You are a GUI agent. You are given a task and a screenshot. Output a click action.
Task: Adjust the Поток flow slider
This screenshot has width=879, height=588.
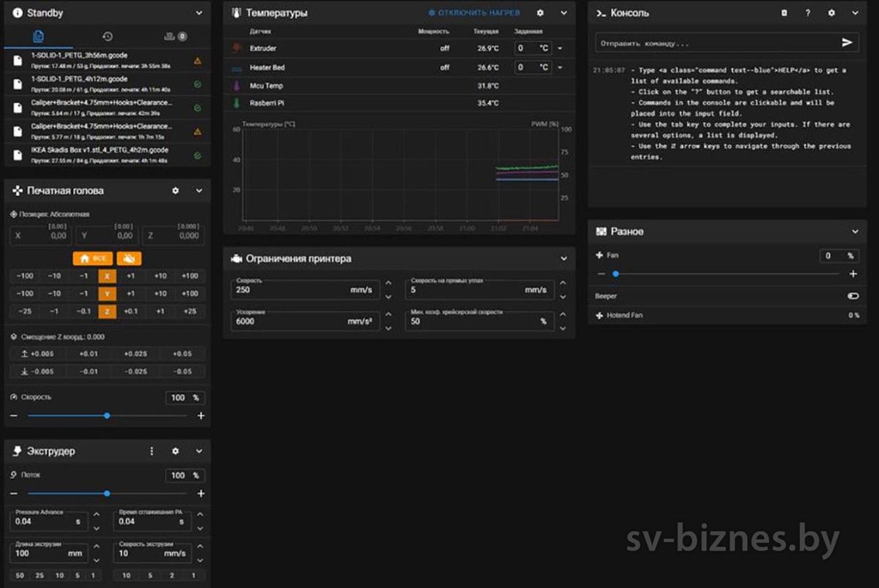tap(107, 494)
